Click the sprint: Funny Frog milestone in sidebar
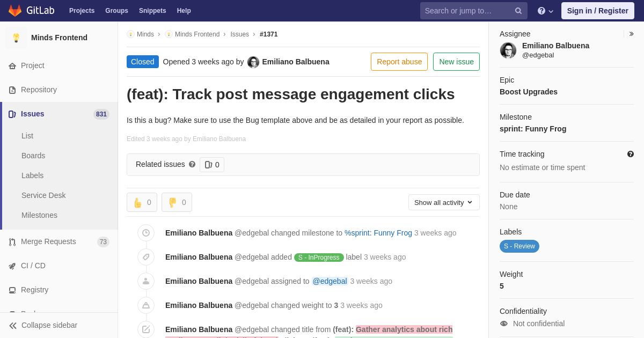The image size is (644, 338). [x=533, y=129]
